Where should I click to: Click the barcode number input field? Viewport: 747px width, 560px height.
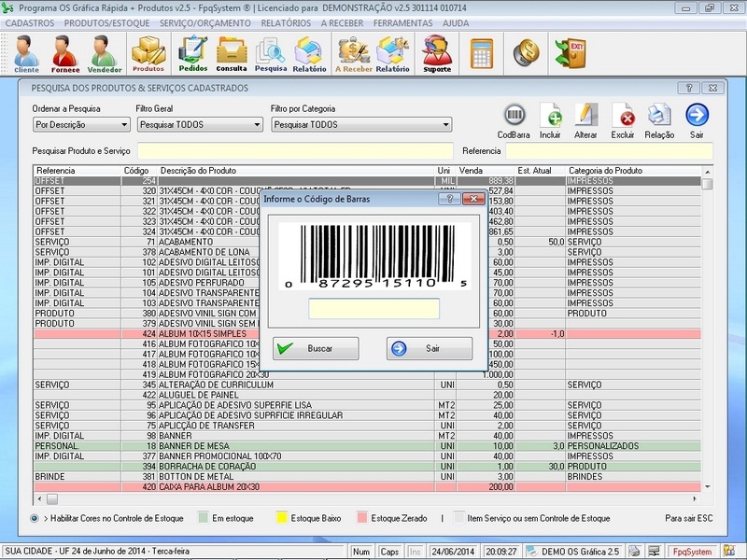pos(373,309)
